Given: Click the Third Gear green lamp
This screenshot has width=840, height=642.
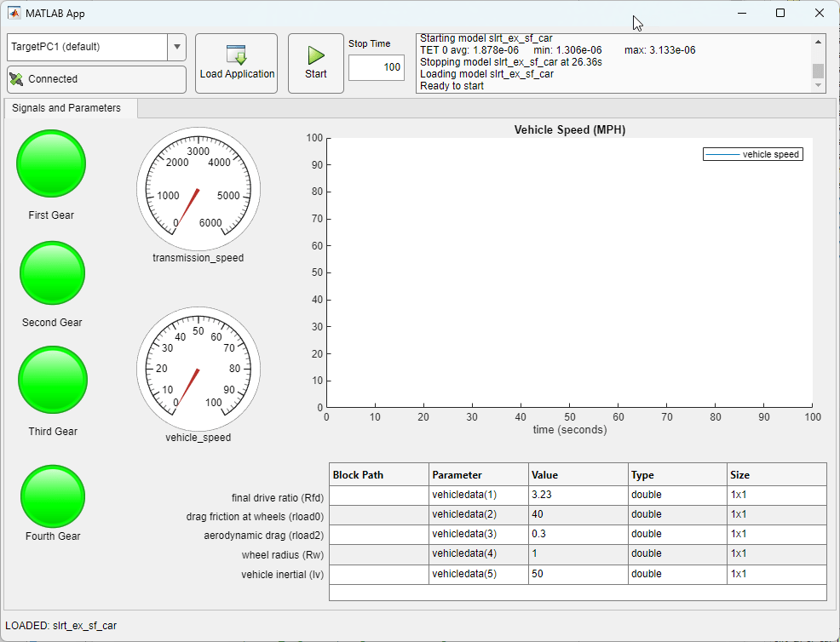Looking at the screenshot, I should 53,380.
